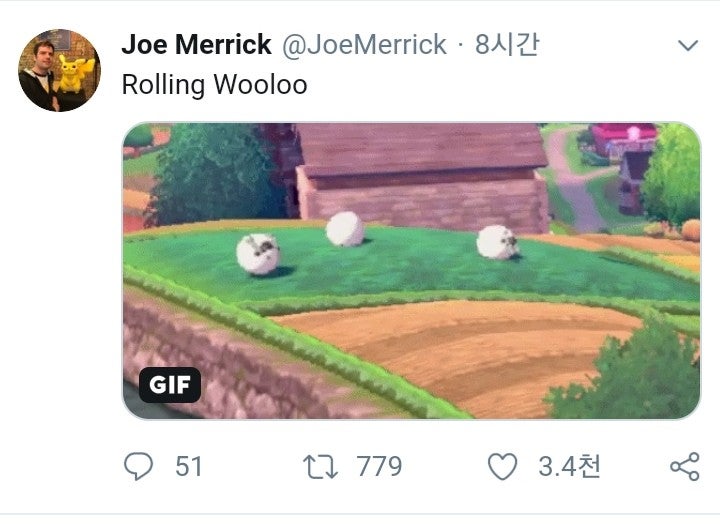Retweet using the arrows icon
The image size is (720, 525).
321,467
